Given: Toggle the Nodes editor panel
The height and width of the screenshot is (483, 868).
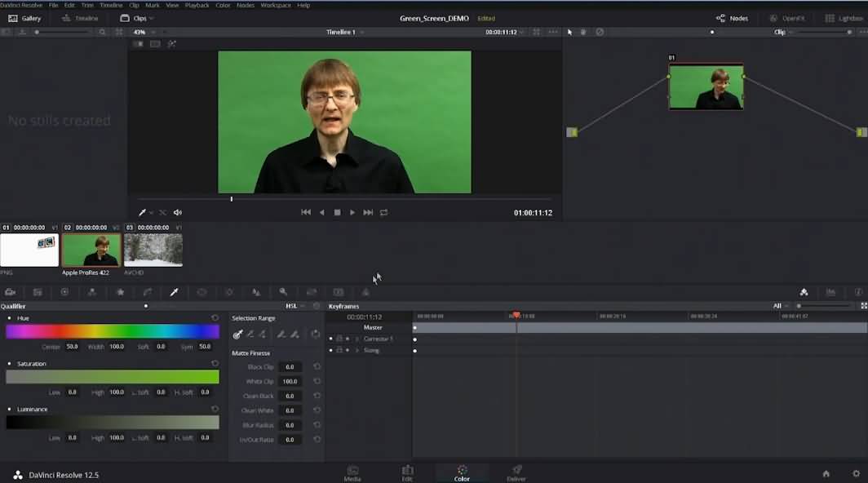Looking at the screenshot, I should point(732,18).
